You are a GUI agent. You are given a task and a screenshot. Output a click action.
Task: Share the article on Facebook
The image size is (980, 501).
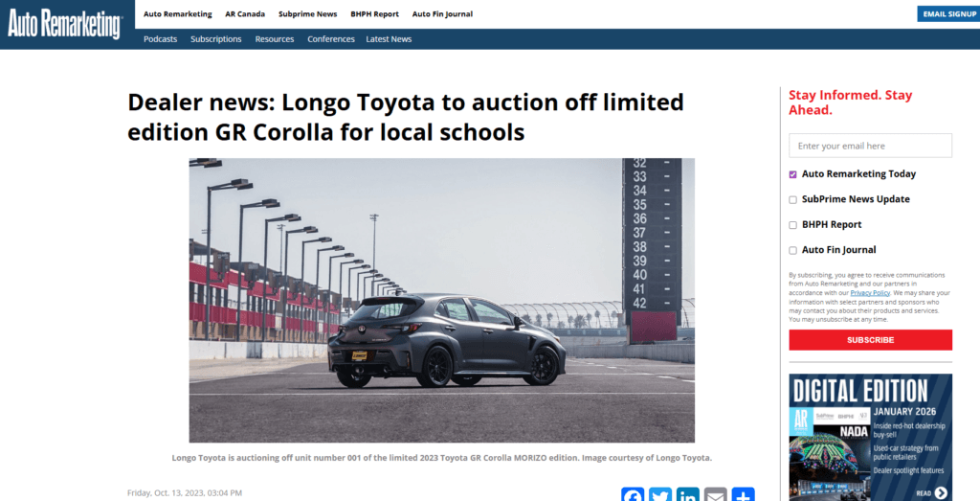[633, 494]
